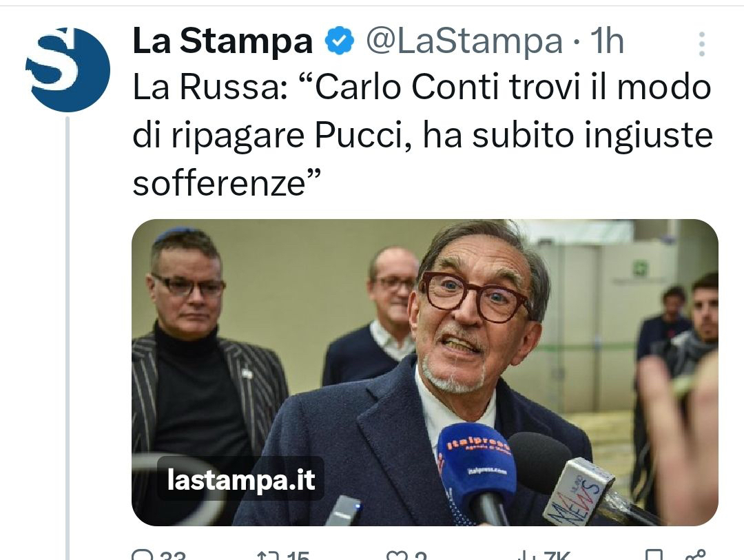This screenshot has height=560, width=744.
Task: Click the 33 replies count
Action: [173, 556]
